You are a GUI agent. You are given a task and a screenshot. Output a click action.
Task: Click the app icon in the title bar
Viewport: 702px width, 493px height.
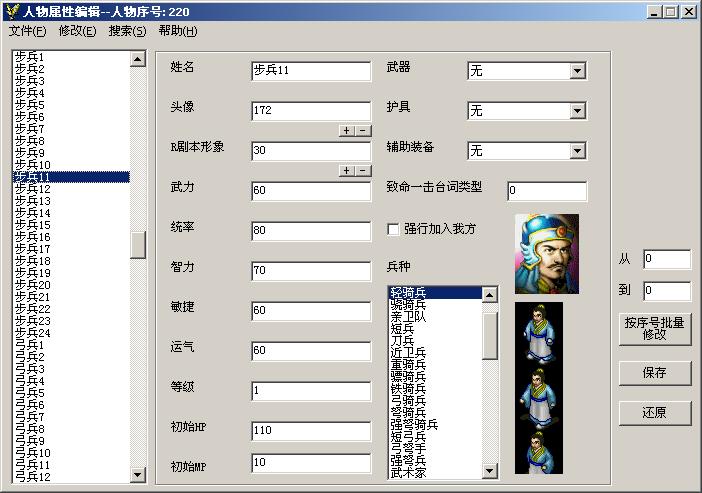click(11, 11)
